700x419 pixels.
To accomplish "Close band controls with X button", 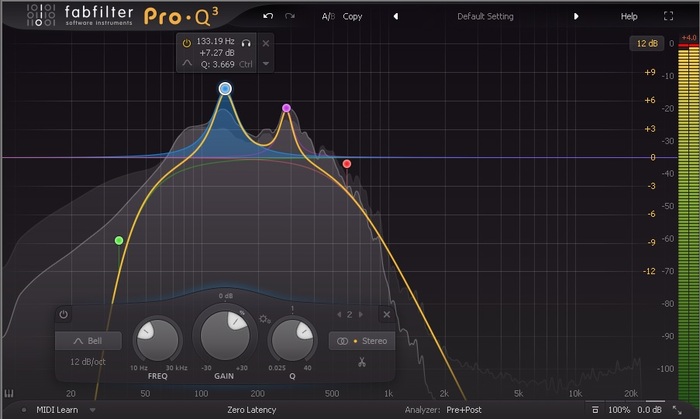I will [x=387, y=314].
